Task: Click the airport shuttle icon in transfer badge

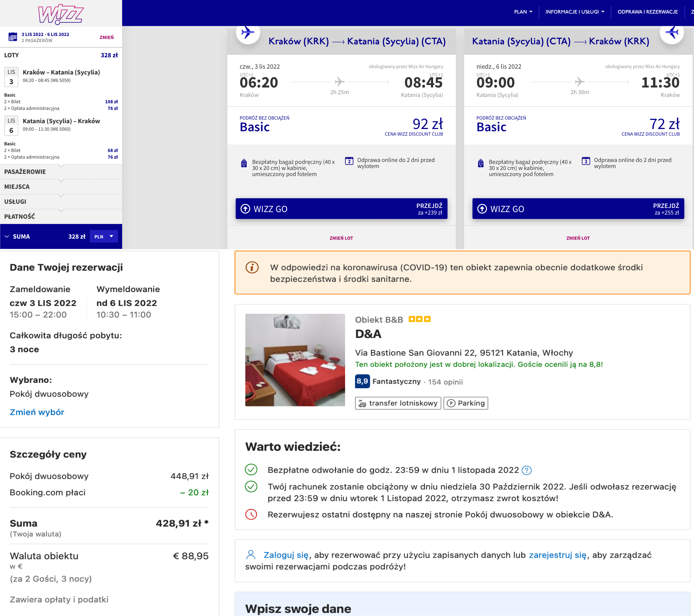Action: pos(362,404)
